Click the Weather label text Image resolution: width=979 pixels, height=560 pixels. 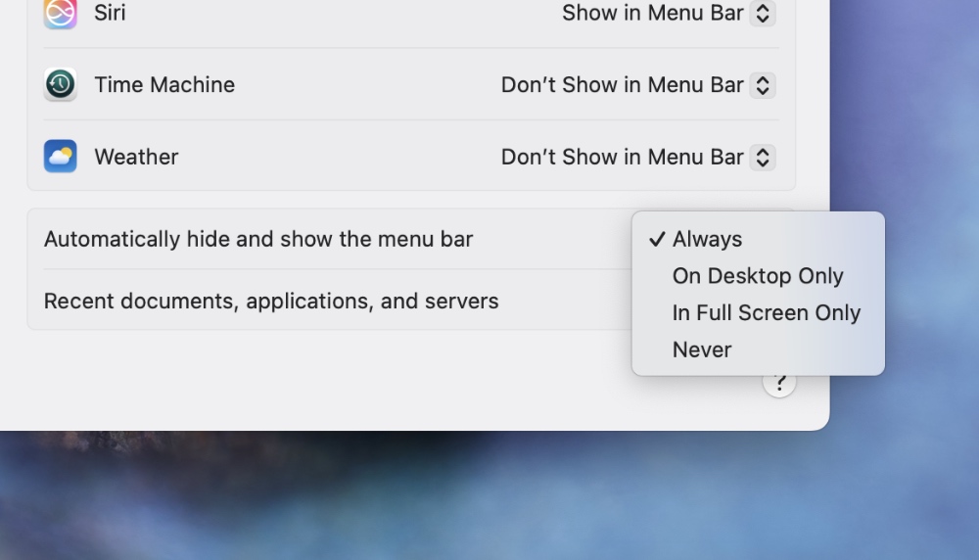(x=136, y=157)
